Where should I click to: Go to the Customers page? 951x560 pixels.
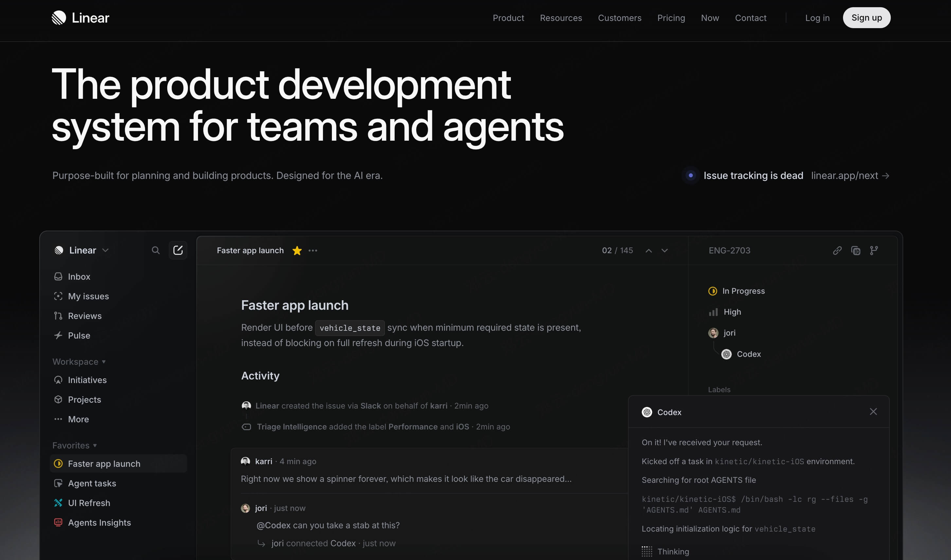[619, 18]
